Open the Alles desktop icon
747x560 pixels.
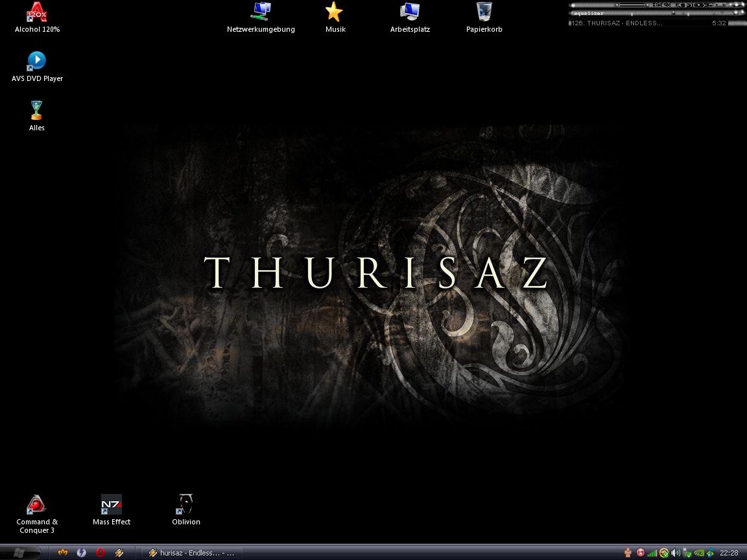37,111
